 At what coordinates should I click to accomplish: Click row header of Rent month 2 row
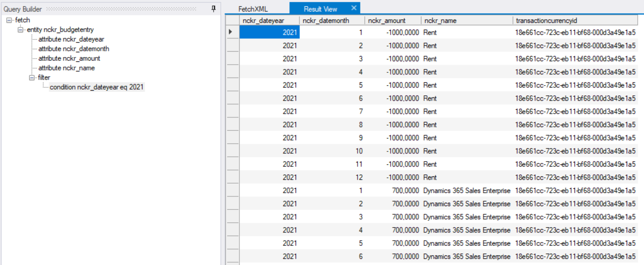click(232, 46)
